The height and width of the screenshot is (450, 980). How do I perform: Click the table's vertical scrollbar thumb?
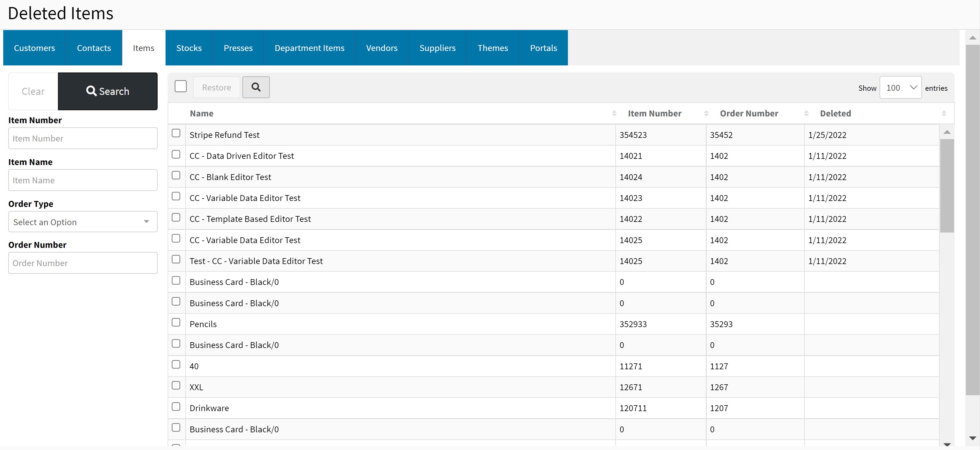[x=946, y=185]
